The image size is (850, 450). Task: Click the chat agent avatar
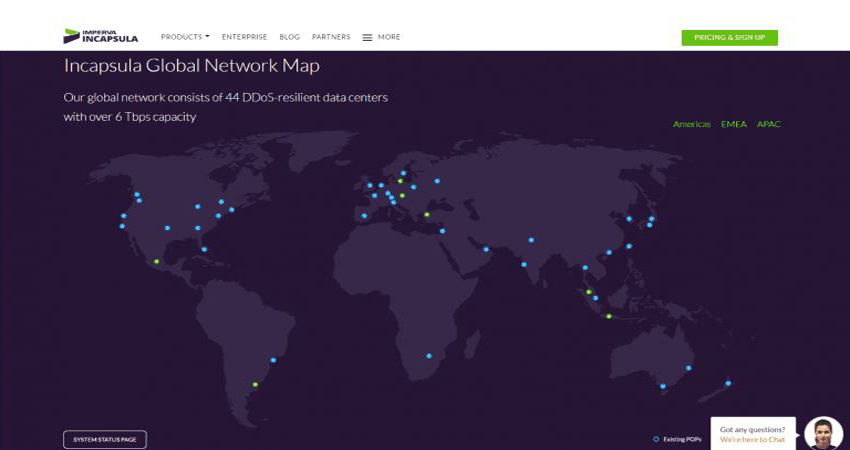click(823, 434)
